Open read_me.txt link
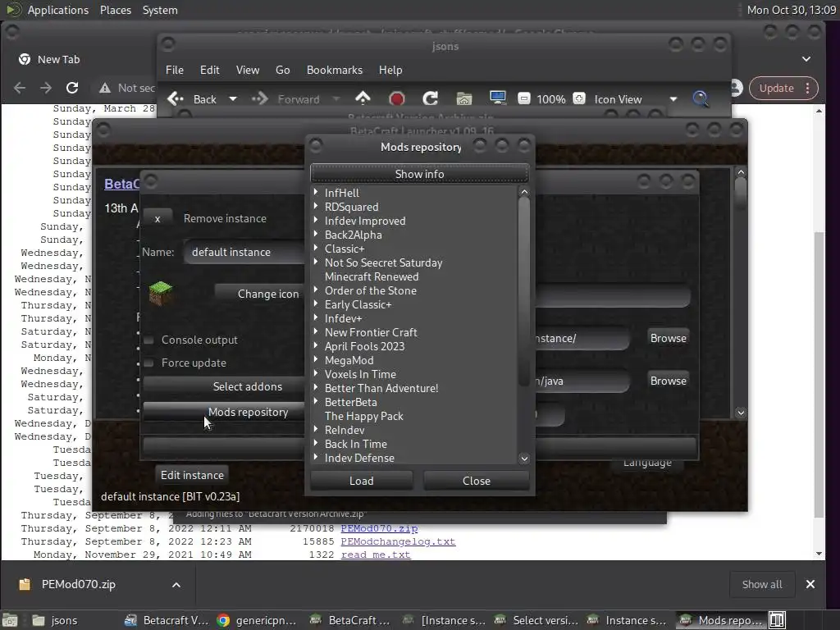The height and width of the screenshot is (630, 840). click(x=376, y=555)
